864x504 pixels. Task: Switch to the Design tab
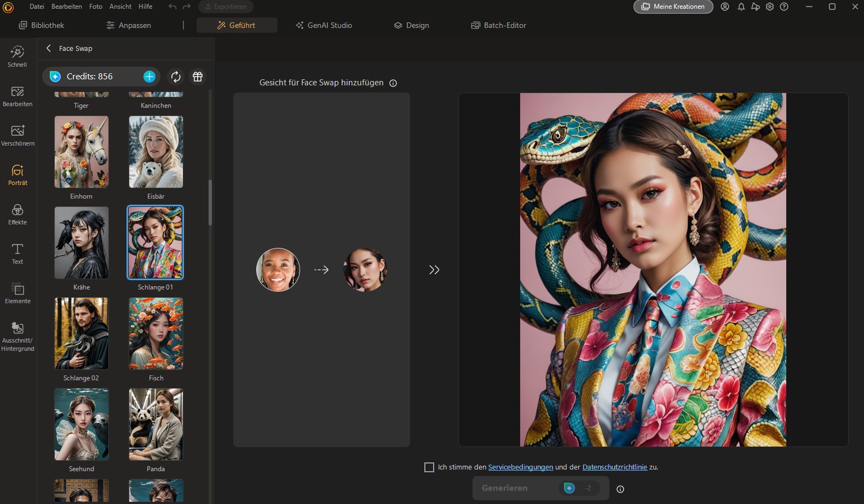[x=412, y=25]
